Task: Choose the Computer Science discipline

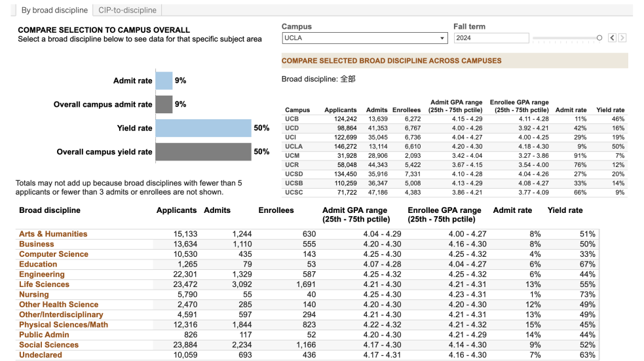Action: pyautogui.click(x=54, y=254)
